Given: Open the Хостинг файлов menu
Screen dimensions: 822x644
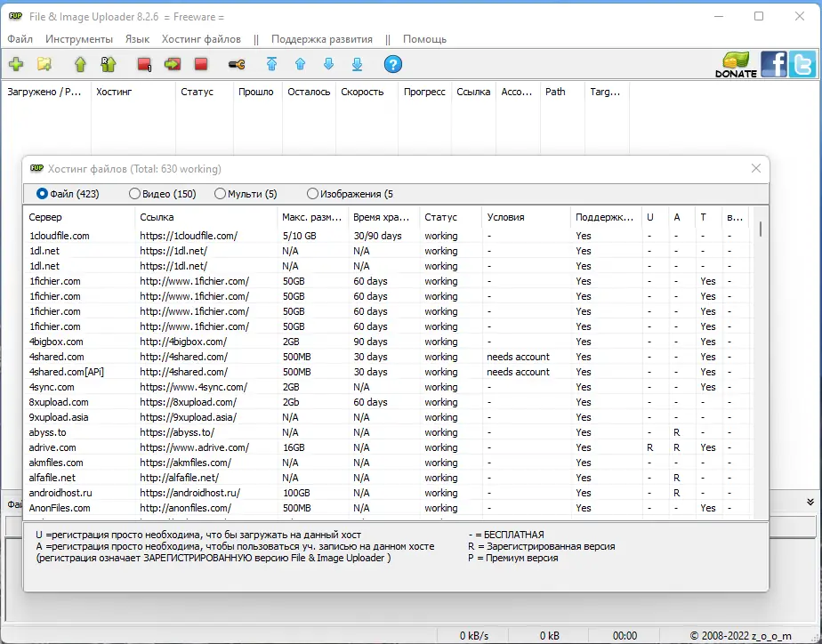Looking at the screenshot, I should coord(201,39).
